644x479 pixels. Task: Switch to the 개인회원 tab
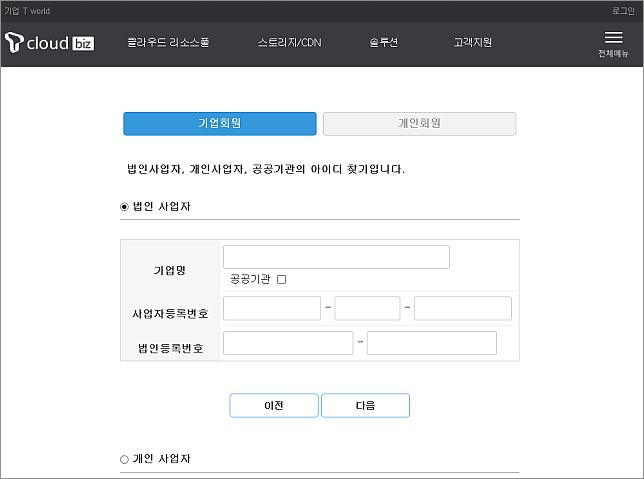[419, 123]
